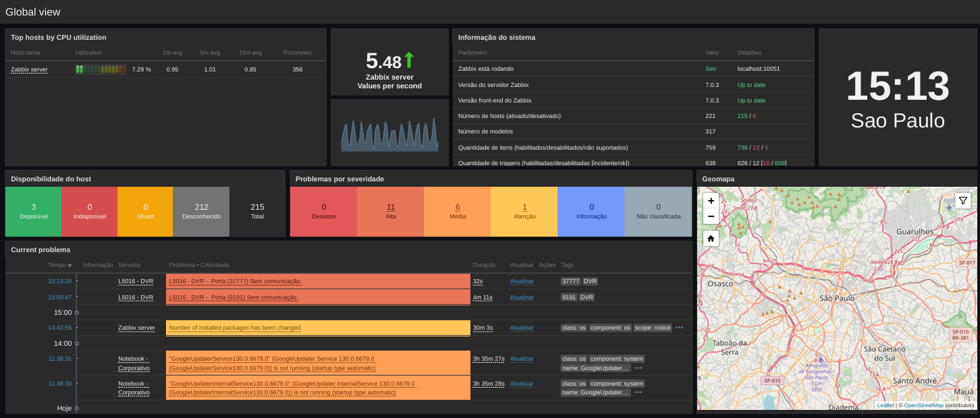This screenshot has height=418, width=980.
Task: Open the Geomap filter icon
Action: click(963, 200)
